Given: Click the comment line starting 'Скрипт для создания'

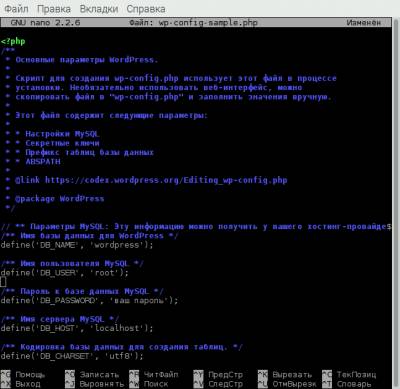Looking at the screenshot, I should [x=176, y=78].
